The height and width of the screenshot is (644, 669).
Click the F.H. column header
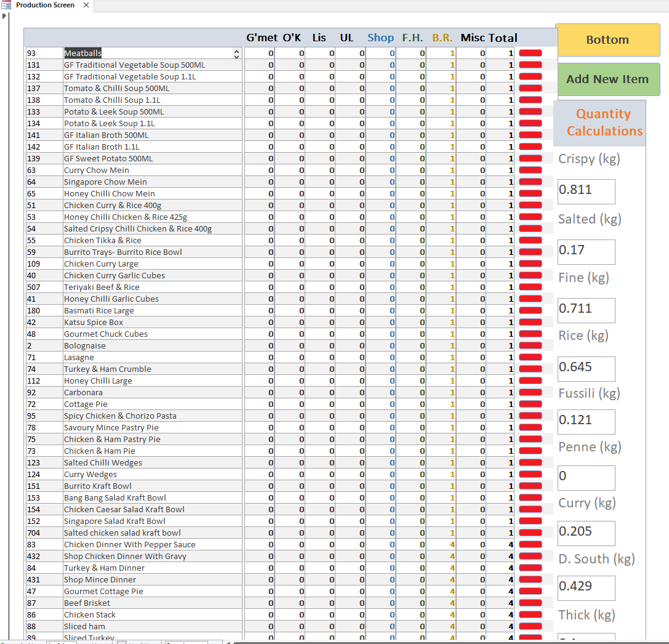click(x=412, y=38)
